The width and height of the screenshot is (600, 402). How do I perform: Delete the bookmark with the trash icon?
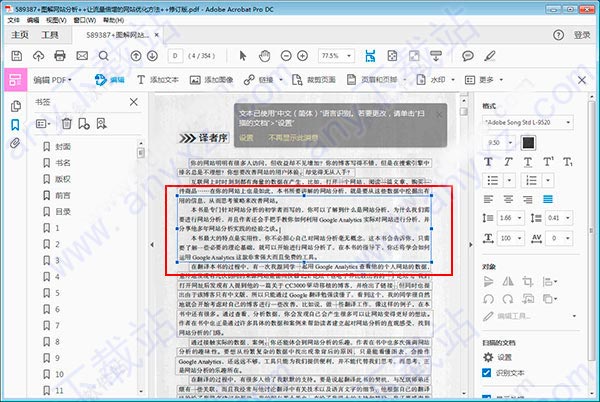pos(67,124)
